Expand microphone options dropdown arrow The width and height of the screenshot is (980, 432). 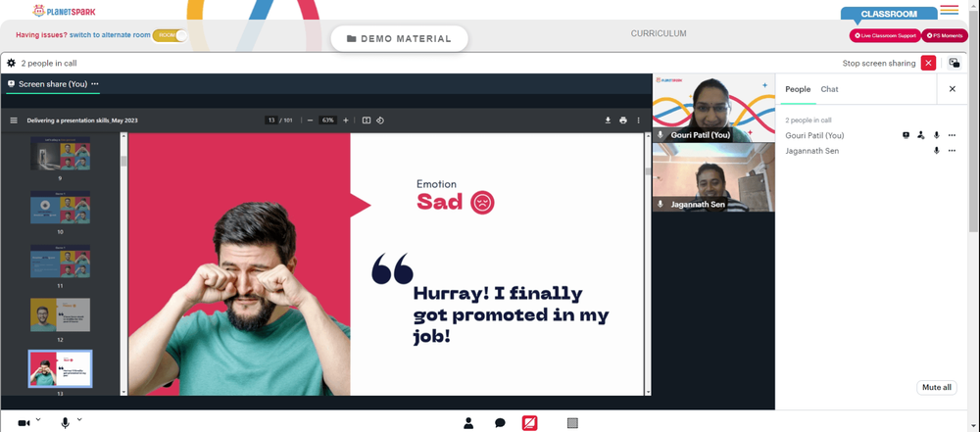(x=79, y=419)
